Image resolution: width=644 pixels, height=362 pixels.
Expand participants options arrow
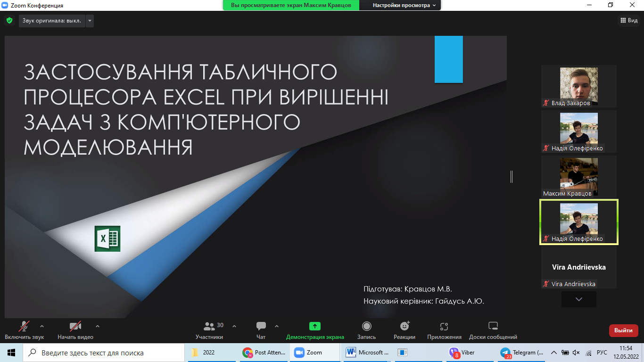coord(234,326)
